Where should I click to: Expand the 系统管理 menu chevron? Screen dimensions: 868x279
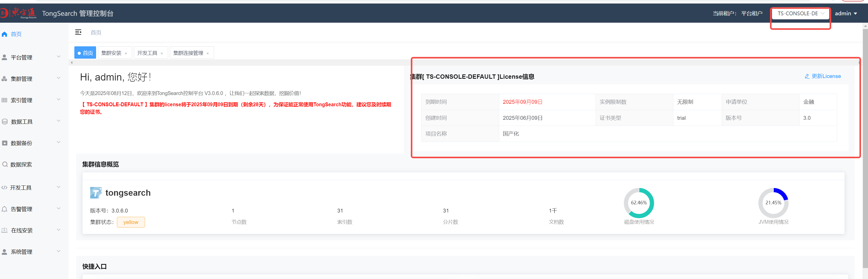click(59, 251)
